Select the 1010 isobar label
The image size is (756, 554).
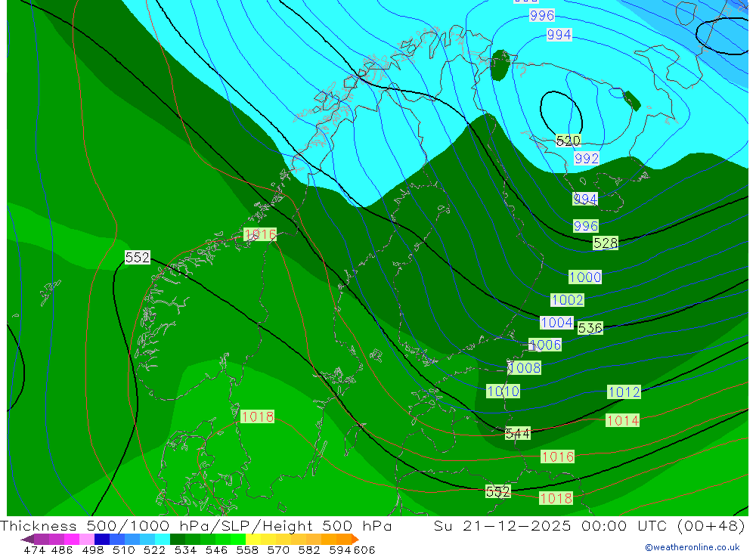click(x=503, y=391)
